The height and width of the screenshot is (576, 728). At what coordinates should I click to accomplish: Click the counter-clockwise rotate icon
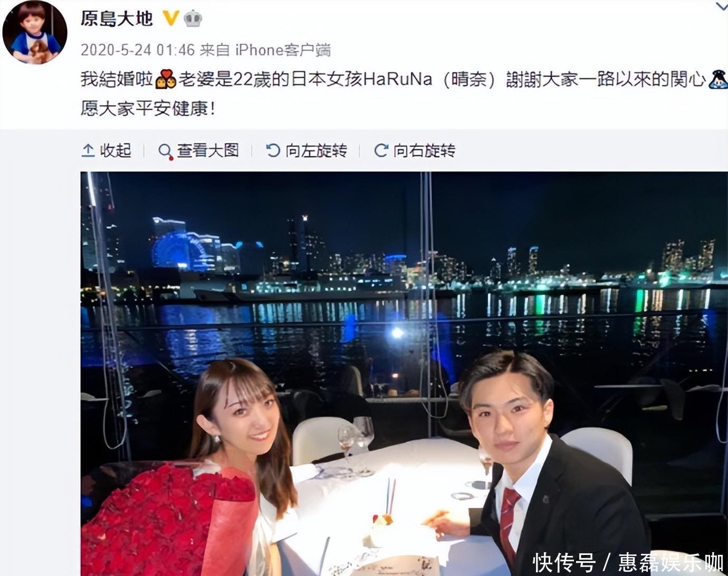pos(273,151)
